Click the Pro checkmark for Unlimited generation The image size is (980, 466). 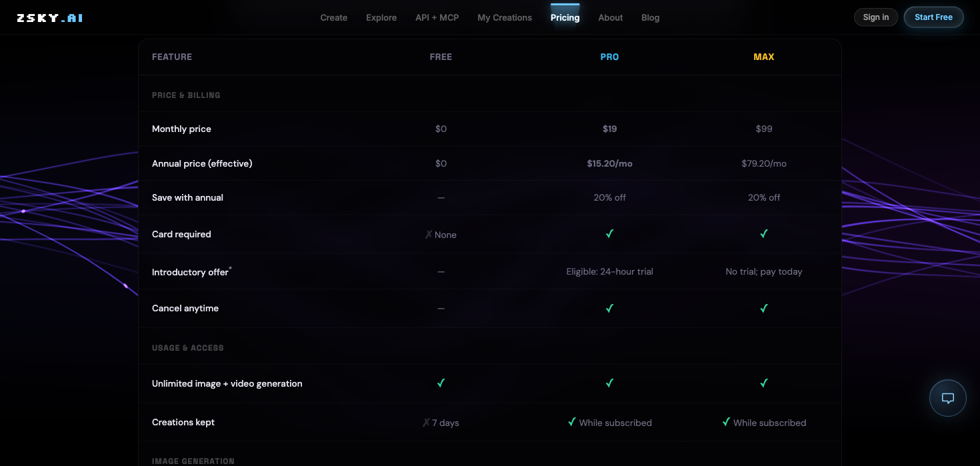pyautogui.click(x=609, y=383)
